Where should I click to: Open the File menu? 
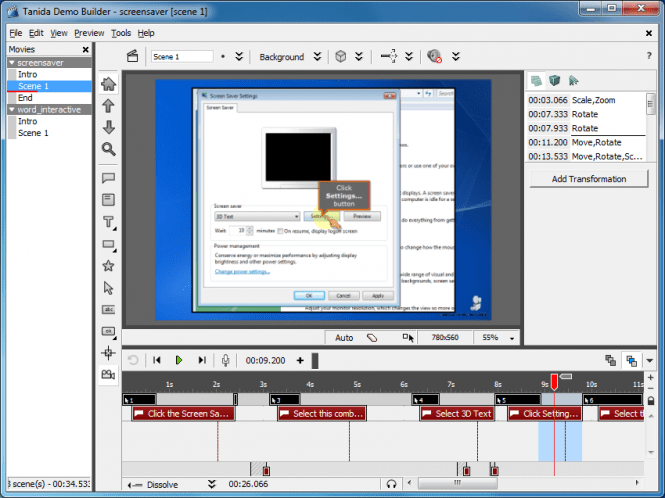click(16, 33)
